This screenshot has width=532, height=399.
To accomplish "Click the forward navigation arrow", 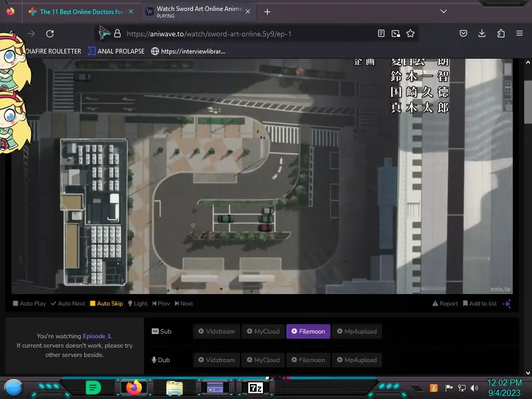I will point(31,34).
